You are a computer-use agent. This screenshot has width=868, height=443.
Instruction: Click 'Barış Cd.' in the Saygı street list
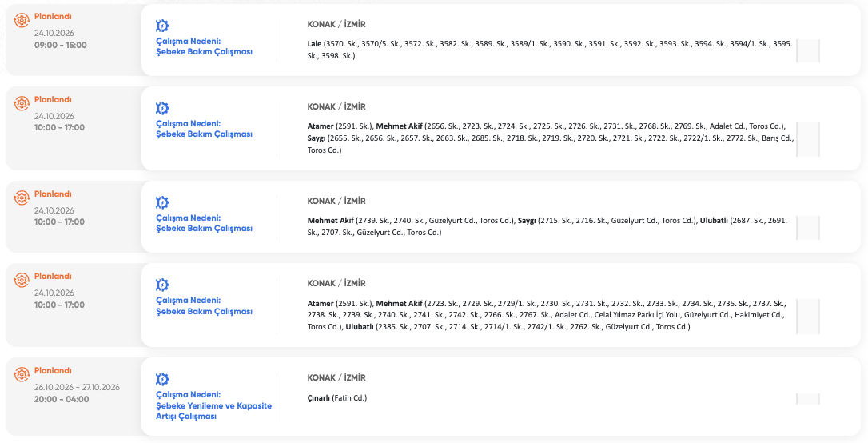[x=778, y=138]
